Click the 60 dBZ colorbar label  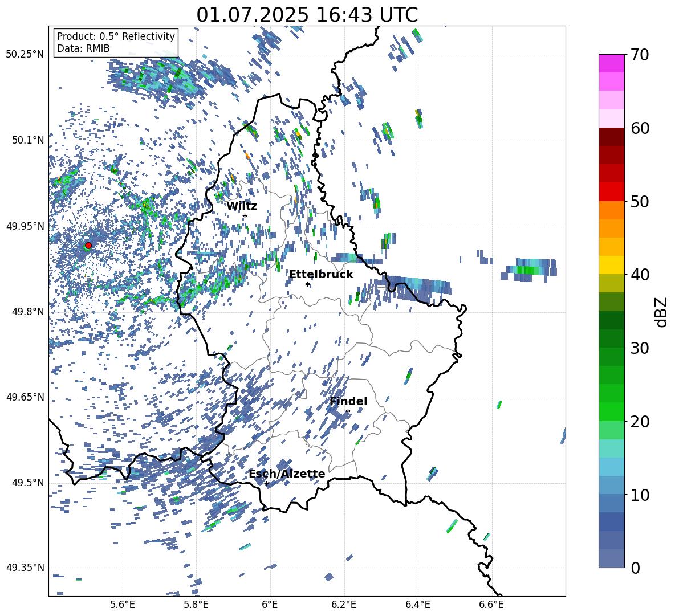[x=640, y=128]
